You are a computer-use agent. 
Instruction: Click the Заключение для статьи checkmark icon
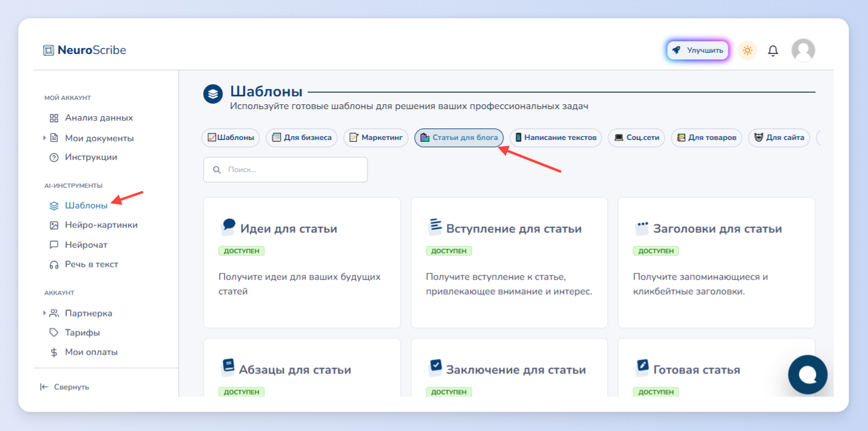[x=436, y=367]
